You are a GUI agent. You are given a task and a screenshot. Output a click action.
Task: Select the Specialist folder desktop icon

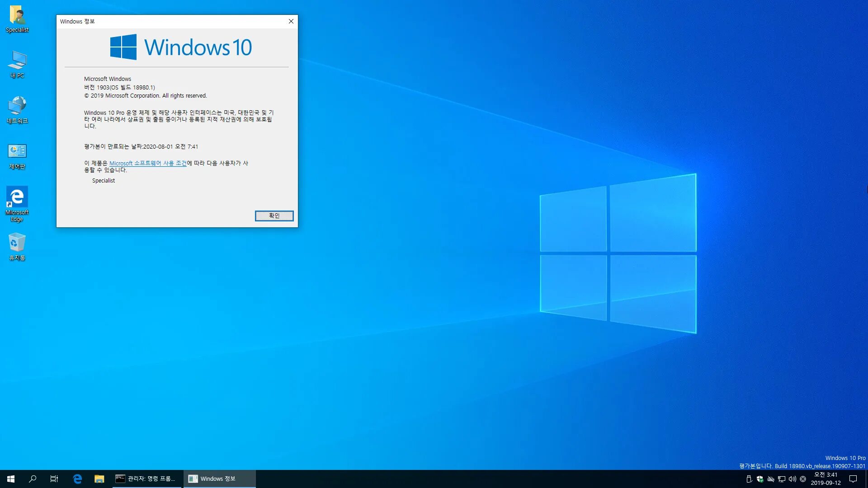point(17,19)
